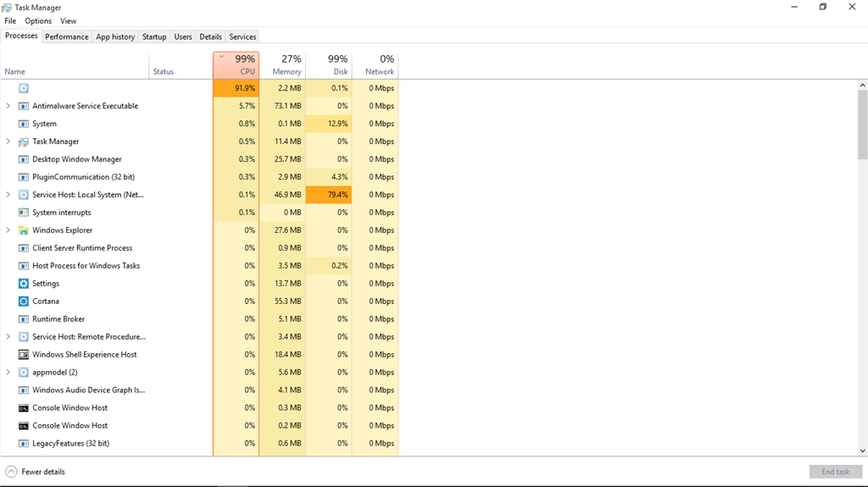This screenshot has width=868, height=487.
Task: Click the System interrupts icon
Action: 23,213
